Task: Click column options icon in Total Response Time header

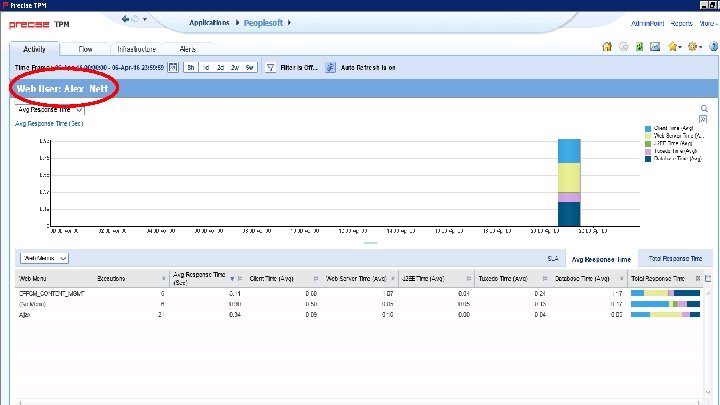Action: (698, 278)
